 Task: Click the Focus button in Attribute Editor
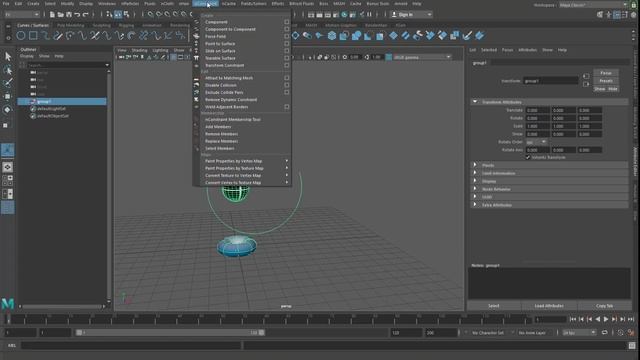pyautogui.click(x=606, y=73)
